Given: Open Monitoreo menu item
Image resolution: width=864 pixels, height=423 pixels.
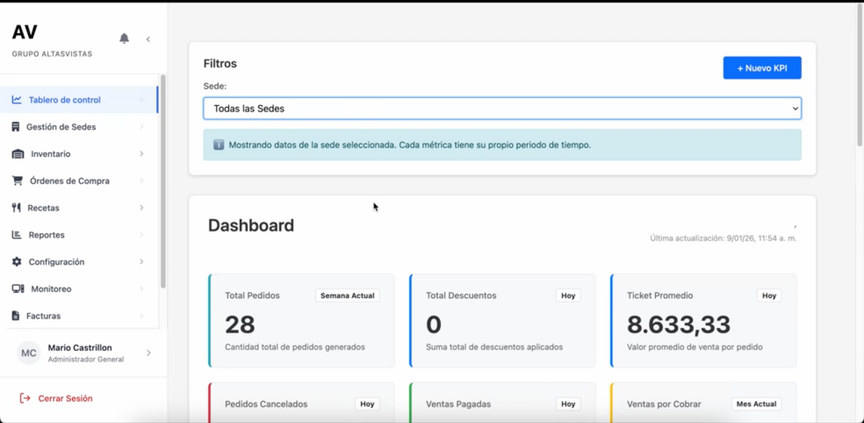Looking at the screenshot, I should (79, 289).
